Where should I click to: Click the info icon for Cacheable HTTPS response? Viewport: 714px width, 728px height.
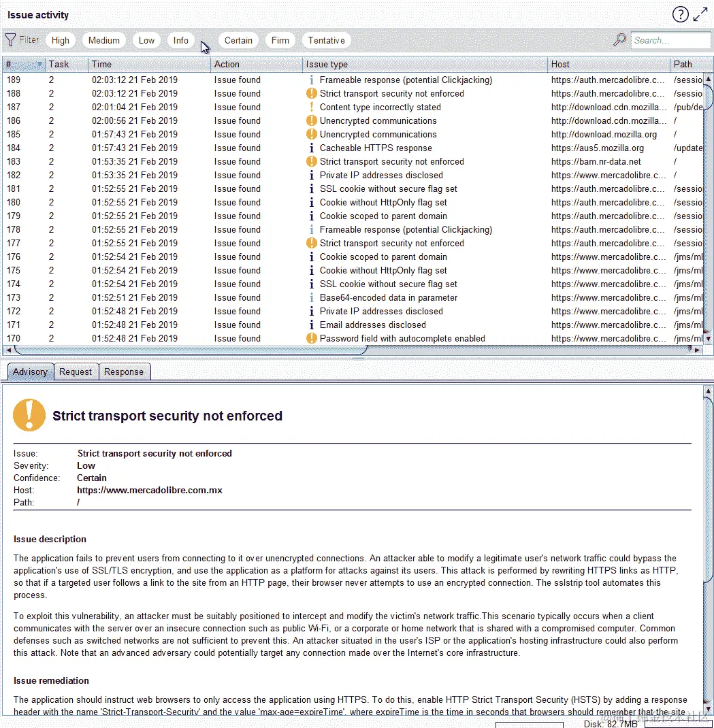(x=311, y=148)
